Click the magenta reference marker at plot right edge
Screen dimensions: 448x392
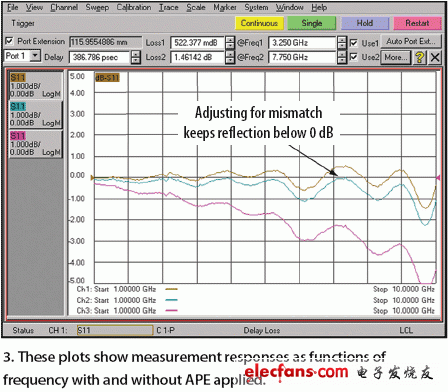[x=438, y=178]
